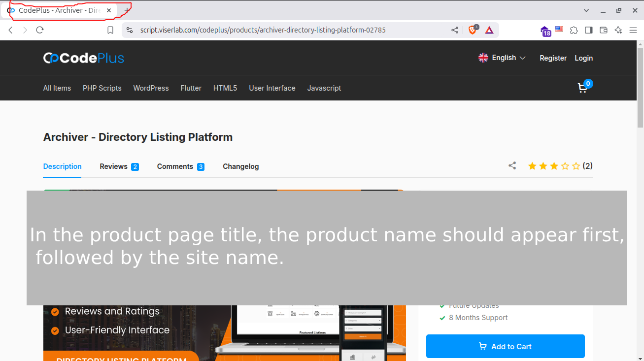
Task: Open the Brave Shields lion icon
Action: (x=473, y=30)
